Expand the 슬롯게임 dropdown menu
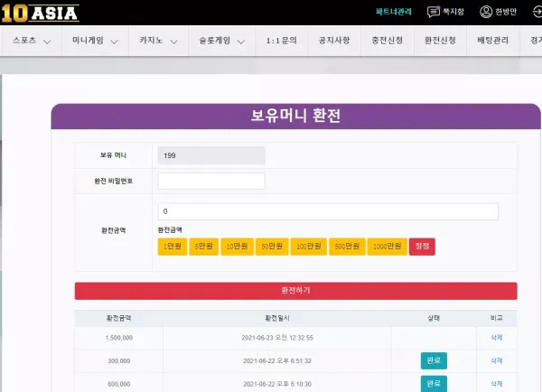Viewport: 542px width, 392px height. (x=222, y=41)
